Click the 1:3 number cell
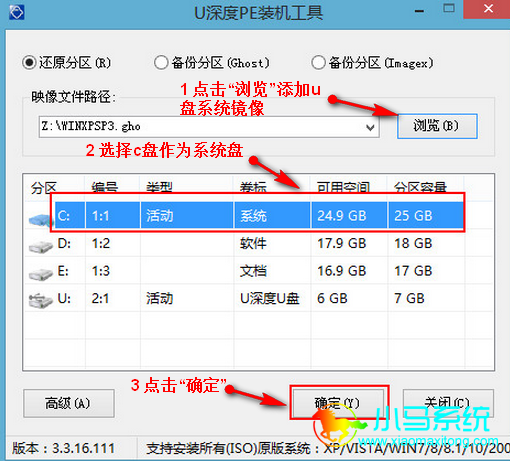This screenshot has width=510, height=461. point(101,271)
